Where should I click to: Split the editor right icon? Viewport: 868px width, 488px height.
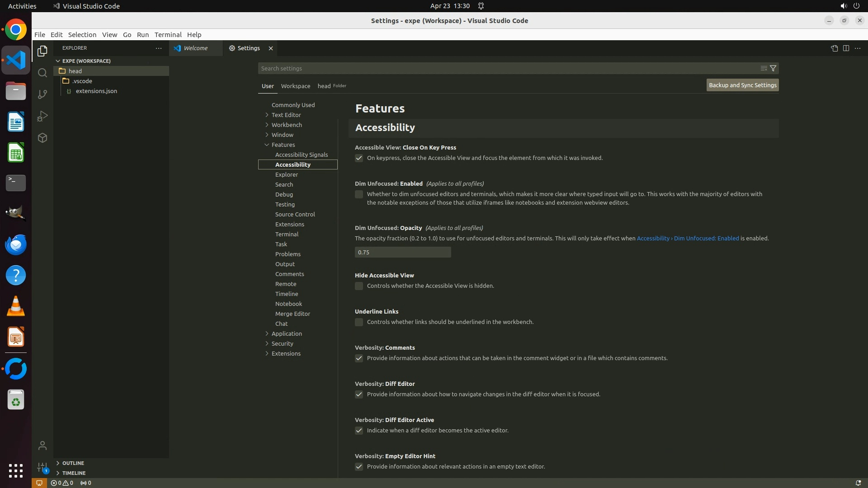[846, 48]
